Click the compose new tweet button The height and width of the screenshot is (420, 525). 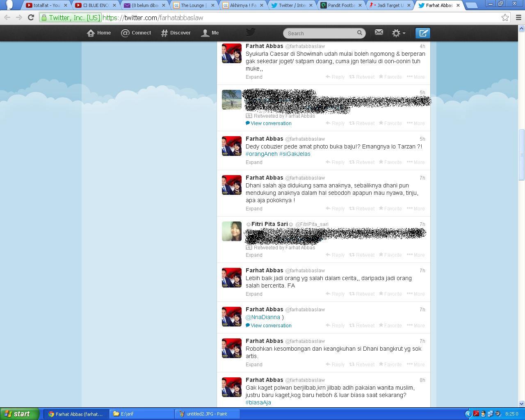[423, 33]
